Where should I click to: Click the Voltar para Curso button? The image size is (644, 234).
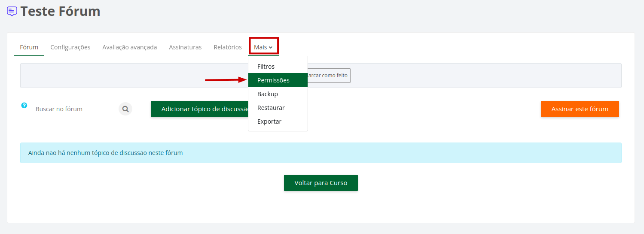[321, 183]
